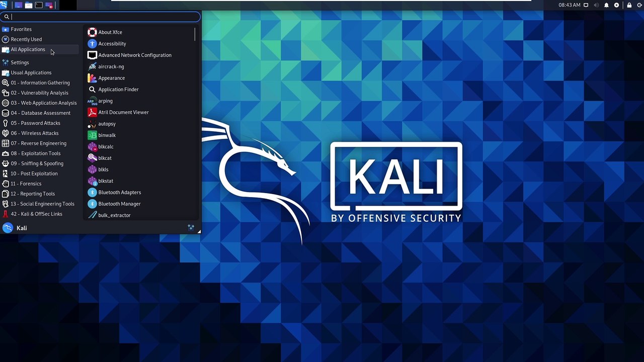Screen dimensions: 644x362
Task: Launch aircrack-ng from the list
Action: 139,66
